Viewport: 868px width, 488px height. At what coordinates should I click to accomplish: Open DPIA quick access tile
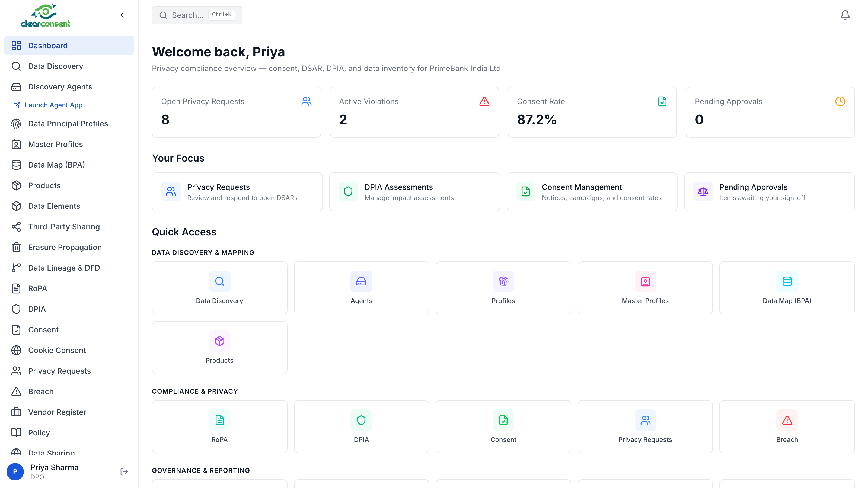[361, 427]
